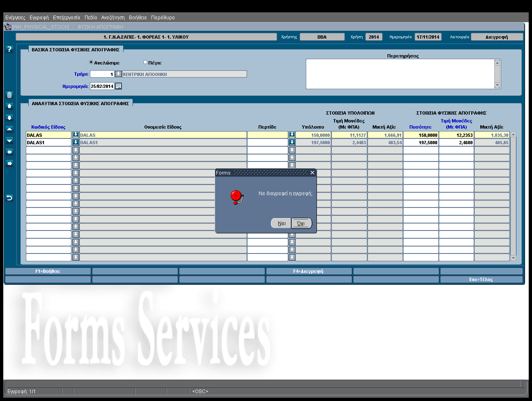This screenshot has width=532, height=401.
Task: Click the hospital header 1. Γ.Ν.Α.ΕΛΠΙΣ field
Action: point(146,37)
